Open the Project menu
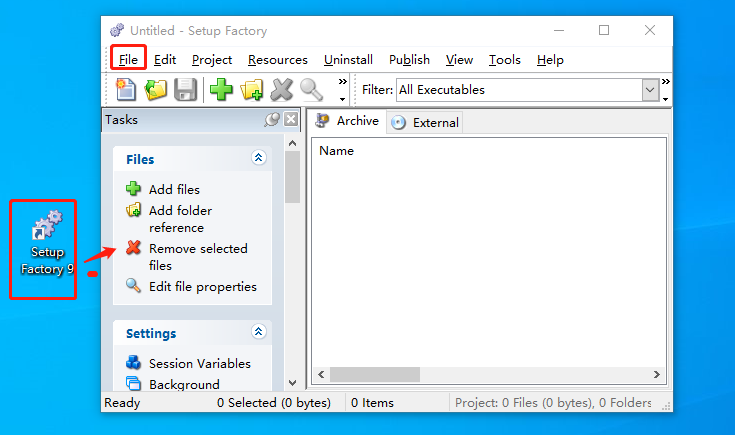Screen dimensions: 735x435 pos(212,60)
